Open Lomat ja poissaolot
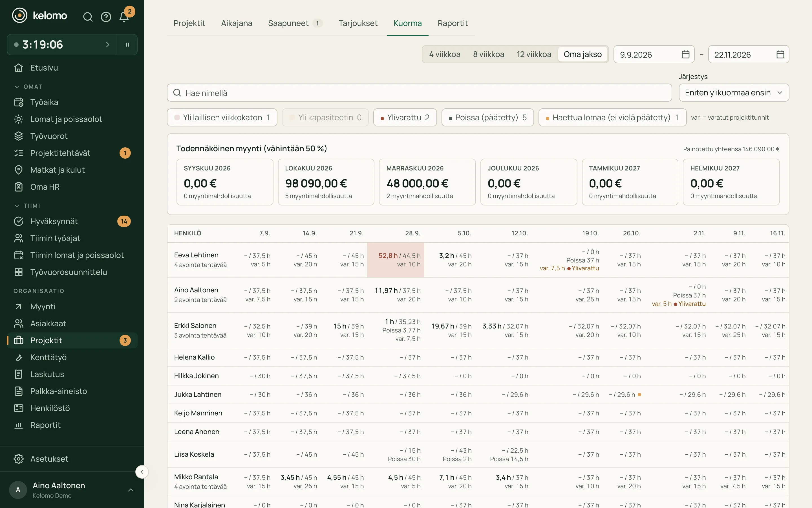This screenshot has width=812, height=508. click(x=72, y=119)
